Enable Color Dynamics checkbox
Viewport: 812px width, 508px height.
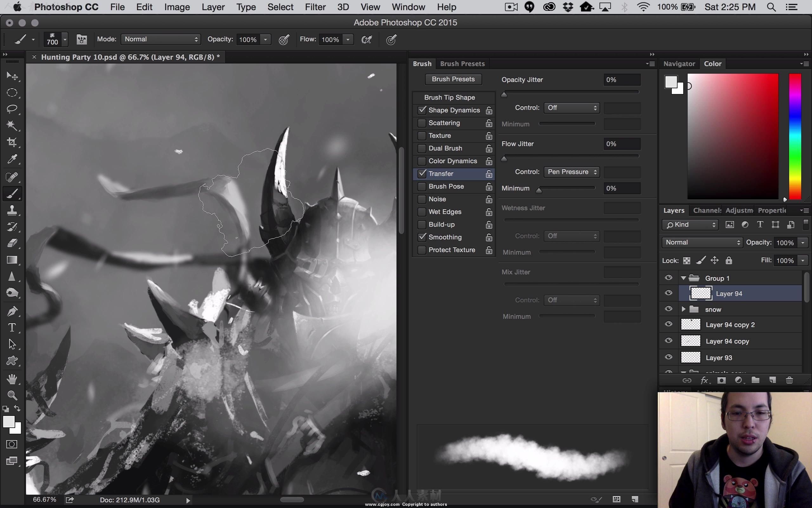coord(422,161)
